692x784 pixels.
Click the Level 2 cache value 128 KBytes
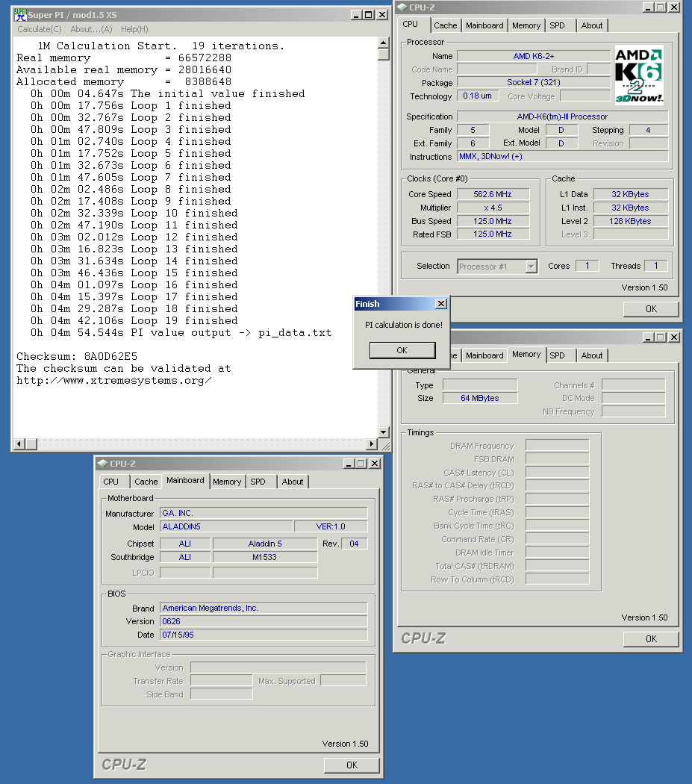(630, 221)
